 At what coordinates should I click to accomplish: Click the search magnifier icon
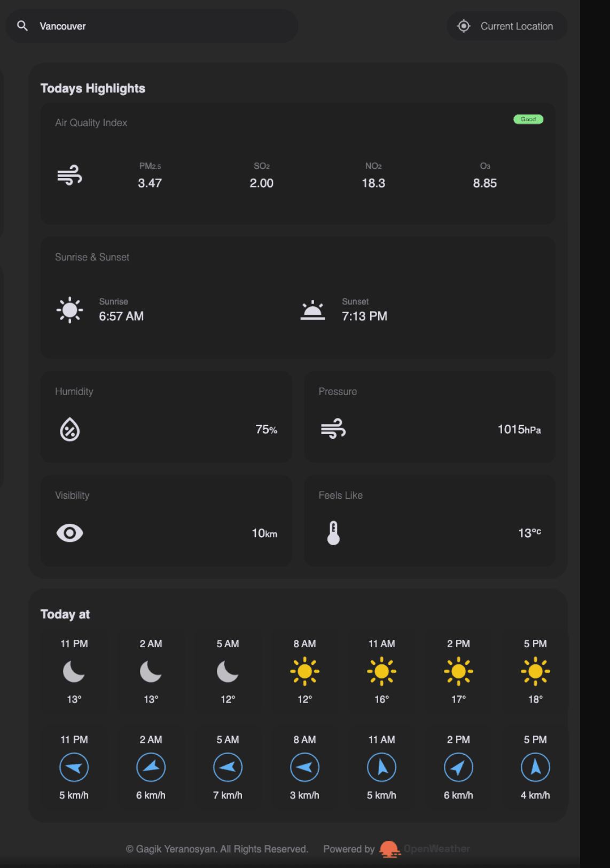pyautogui.click(x=22, y=26)
